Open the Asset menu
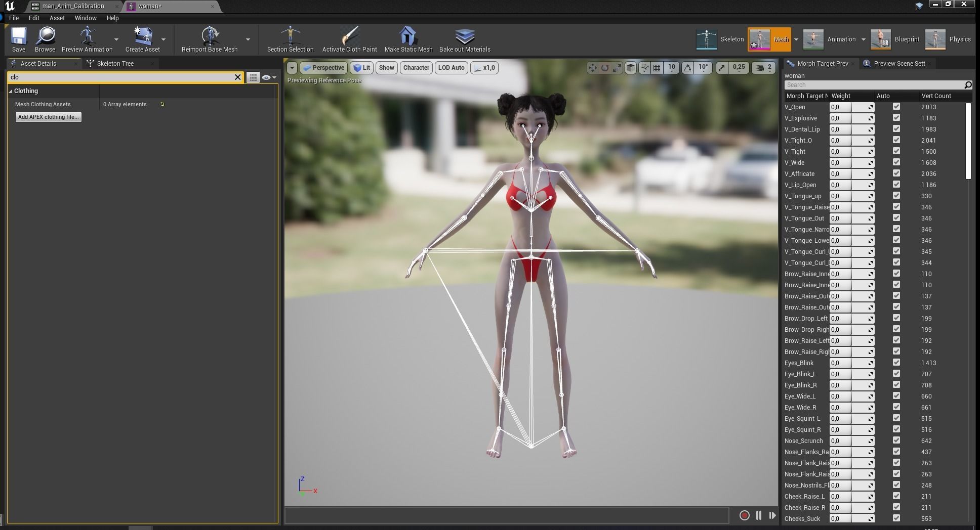 click(57, 18)
